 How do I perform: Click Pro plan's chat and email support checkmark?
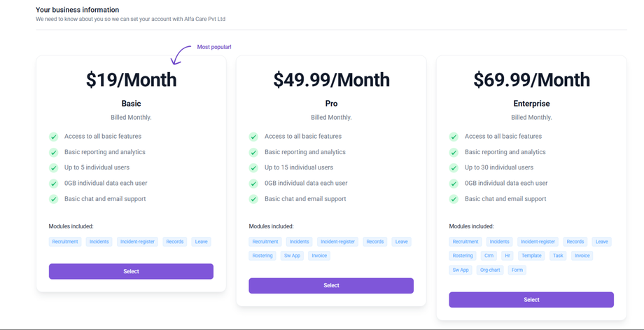253,199
